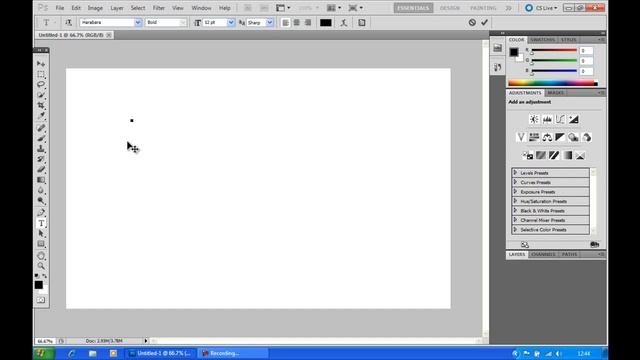The image size is (640, 360).
Task: Reset default foreground and background colors
Action: (37, 276)
